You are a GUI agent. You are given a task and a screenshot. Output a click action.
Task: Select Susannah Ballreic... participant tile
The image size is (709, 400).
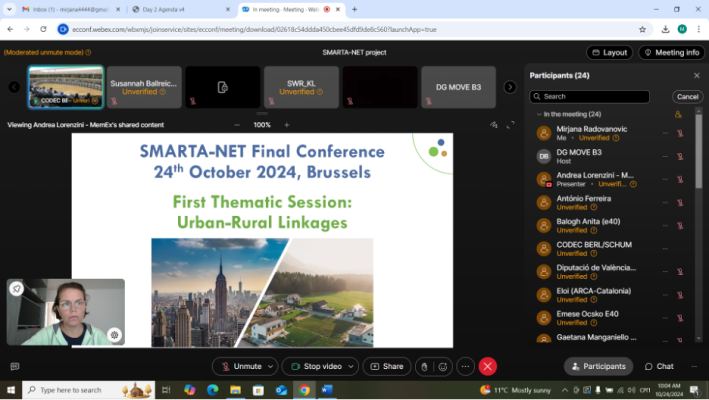pyautogui.click(x=144, y=87)
